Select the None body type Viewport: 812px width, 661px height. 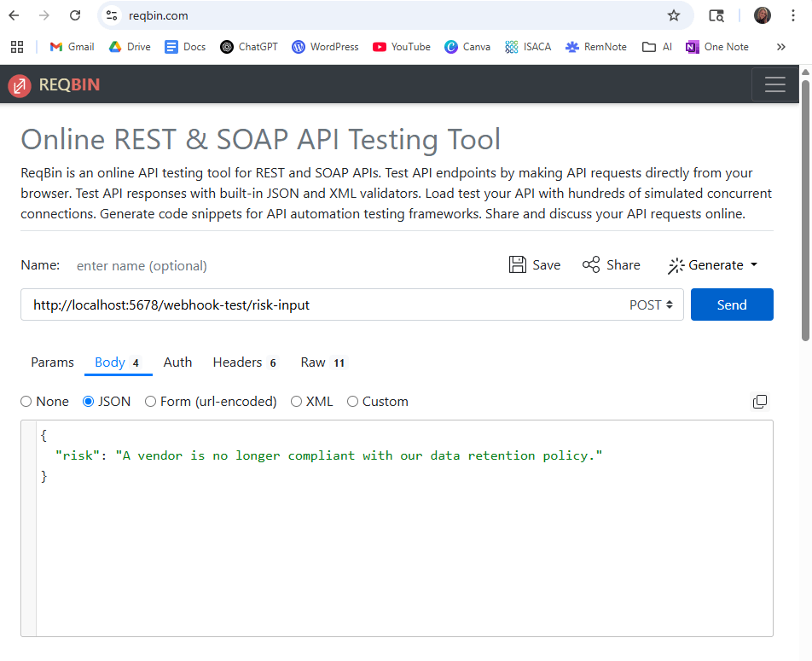[x=26, y=402]
